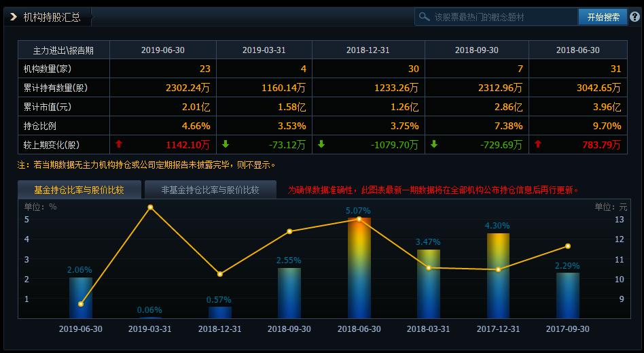Image resolution: width=644 pixels, height=353 pixels.
Task: Click price line point above 2018-03-31
Action: coord(429,268)
